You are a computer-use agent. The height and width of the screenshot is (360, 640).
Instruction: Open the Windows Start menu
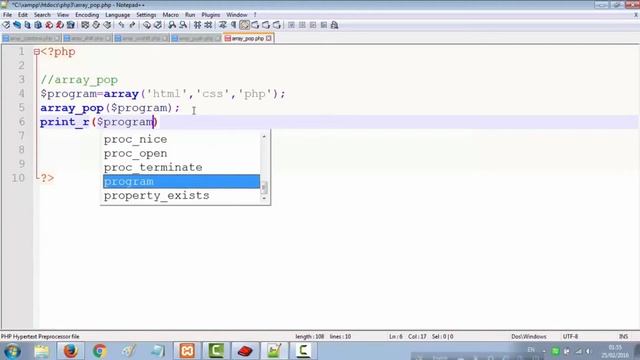tap(12, 351)
